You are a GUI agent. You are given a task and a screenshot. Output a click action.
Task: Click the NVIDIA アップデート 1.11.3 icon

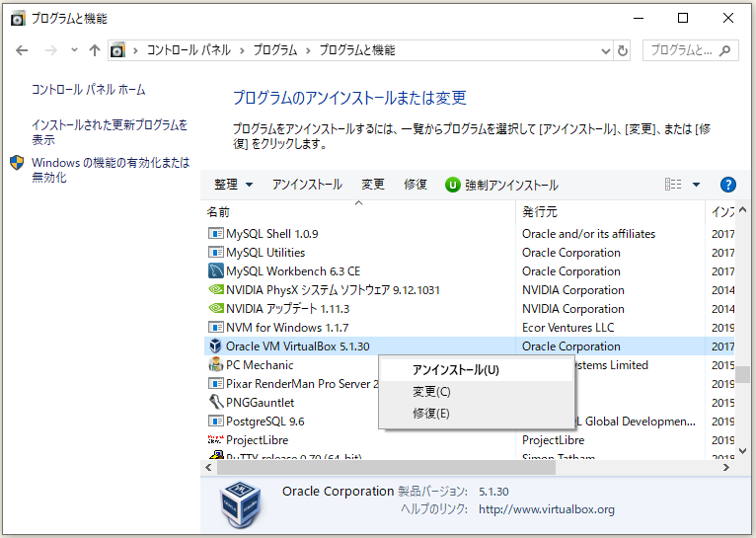215,309
